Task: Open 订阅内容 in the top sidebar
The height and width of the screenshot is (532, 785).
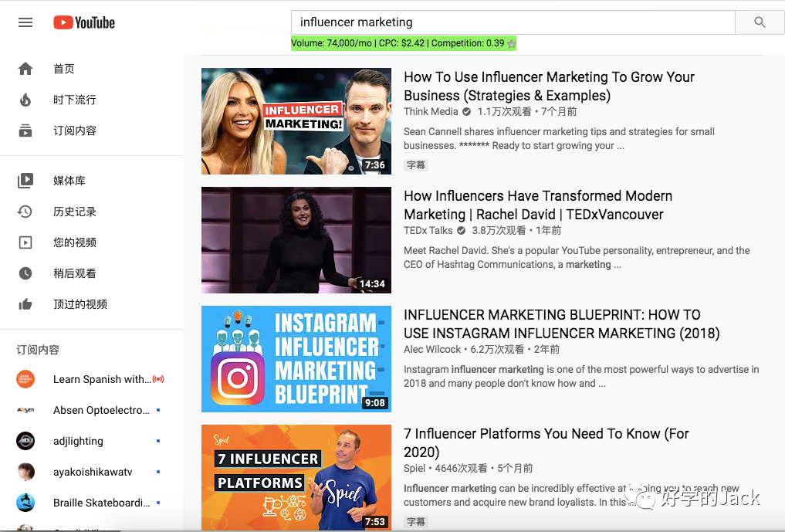Action: 92,130
